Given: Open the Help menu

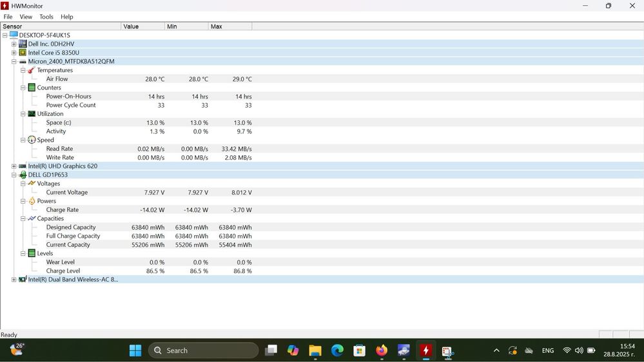Looking at the screenshot, I should click(x=67, y=17).
